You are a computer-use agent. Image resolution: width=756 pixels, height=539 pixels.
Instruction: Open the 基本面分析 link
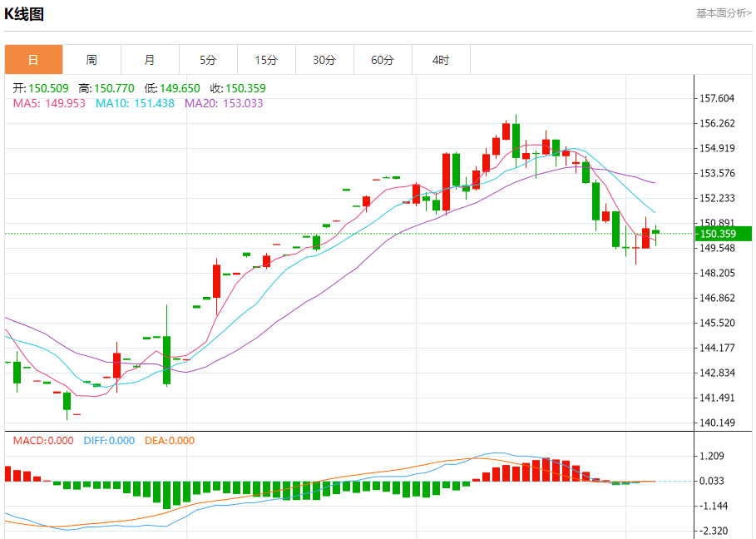[723, 13]
